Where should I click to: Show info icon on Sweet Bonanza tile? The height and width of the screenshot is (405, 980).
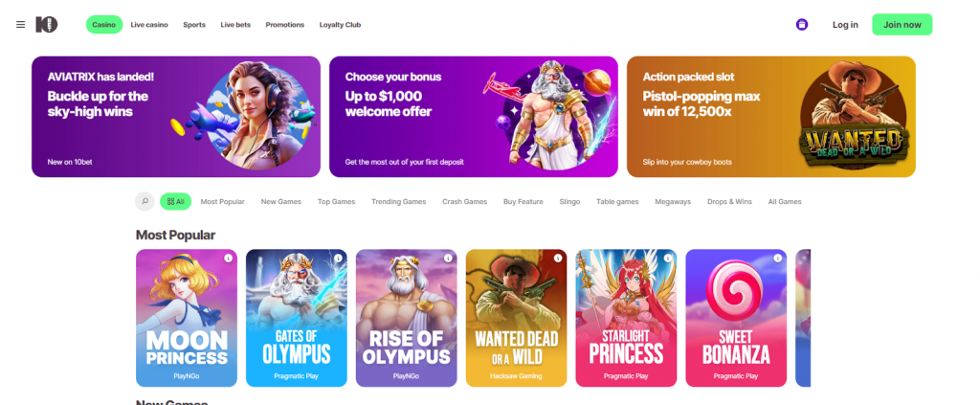(778, 259)
